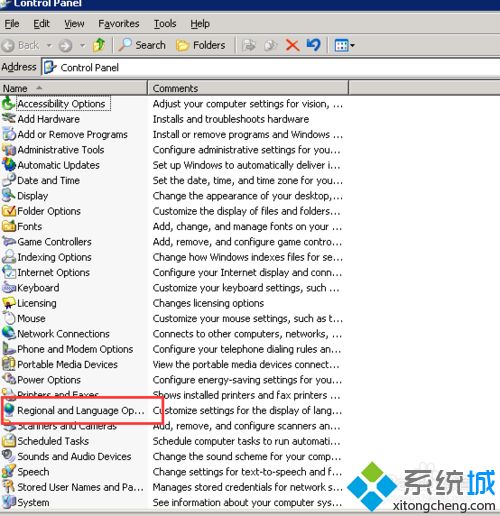Open the Add or Remove Programs icon
This screenshot has height=516, width=500.
[8, 134]
